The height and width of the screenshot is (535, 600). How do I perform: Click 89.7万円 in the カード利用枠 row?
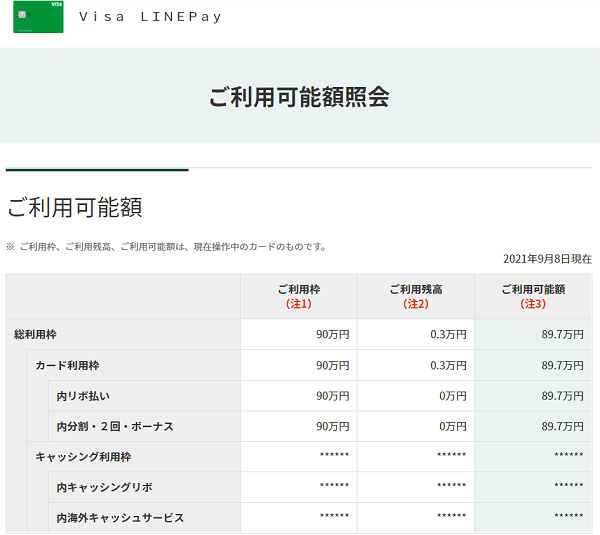562,365
